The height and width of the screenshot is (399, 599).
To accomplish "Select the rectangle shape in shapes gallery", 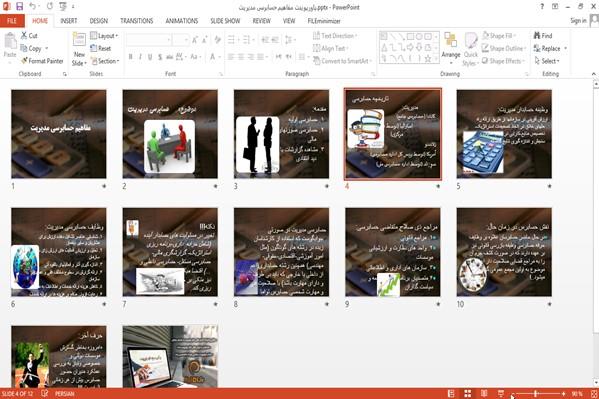I will coord(410,36).
